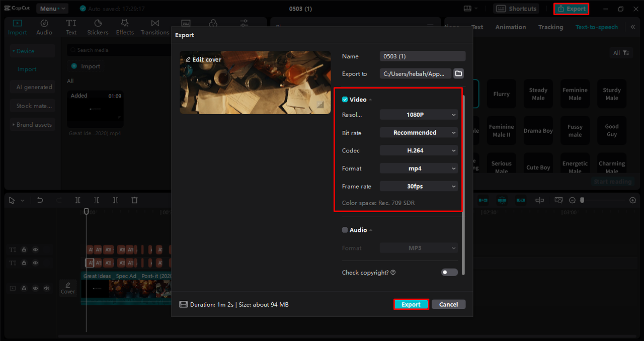Adjust the timeline zoom slider handle
The width and height of the screenshot is (644, 341).
582,200
